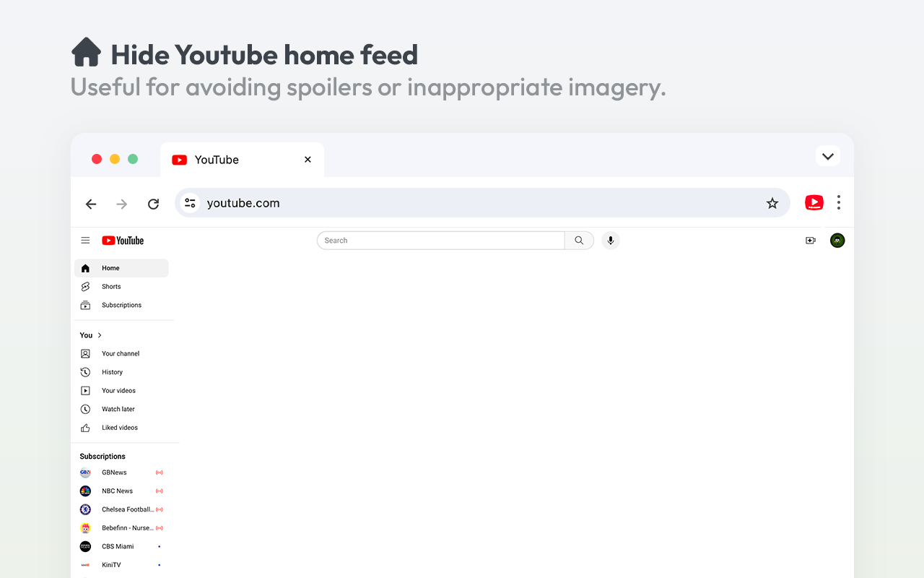Go back to previous page

click(x=91, y=204)
